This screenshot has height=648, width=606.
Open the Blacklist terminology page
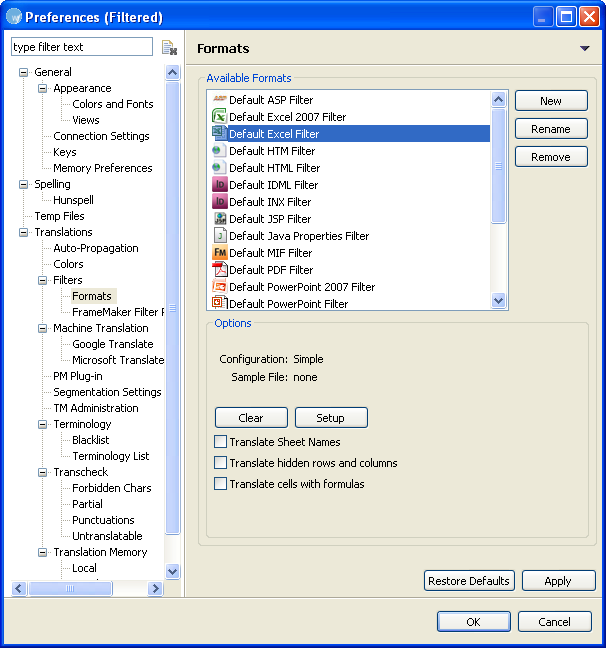click(91, 440)
